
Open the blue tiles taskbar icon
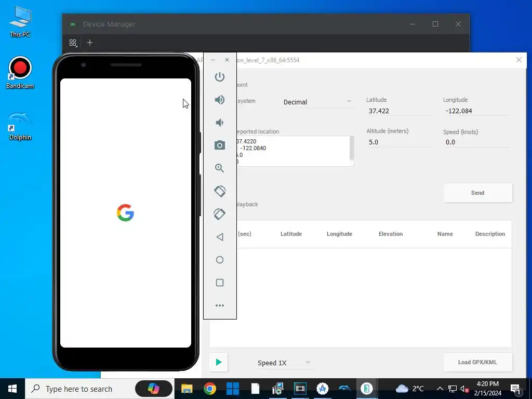tap(232, 389)
